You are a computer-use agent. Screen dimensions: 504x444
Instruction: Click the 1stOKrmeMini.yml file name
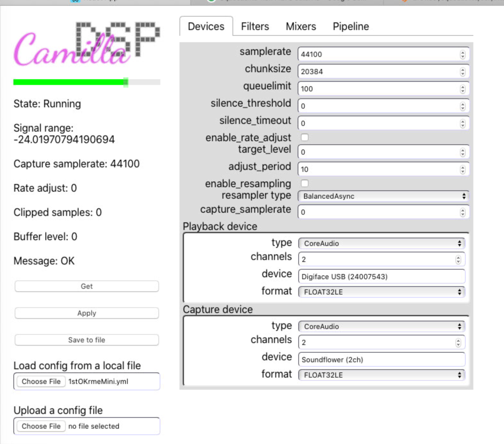point(98,381)
